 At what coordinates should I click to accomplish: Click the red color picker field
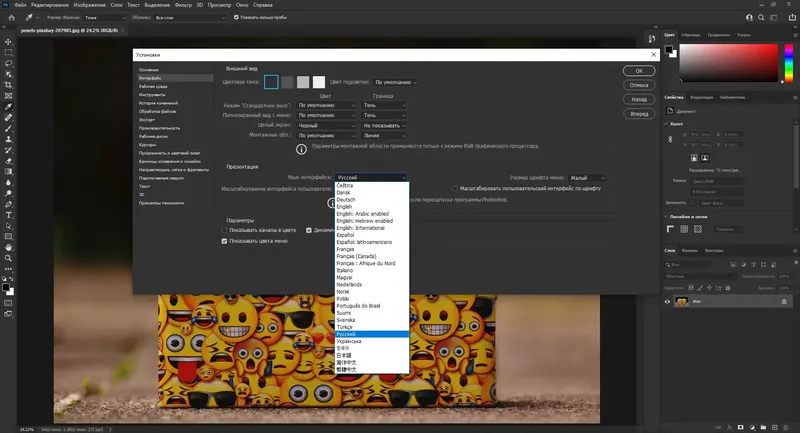pos(729,63)
